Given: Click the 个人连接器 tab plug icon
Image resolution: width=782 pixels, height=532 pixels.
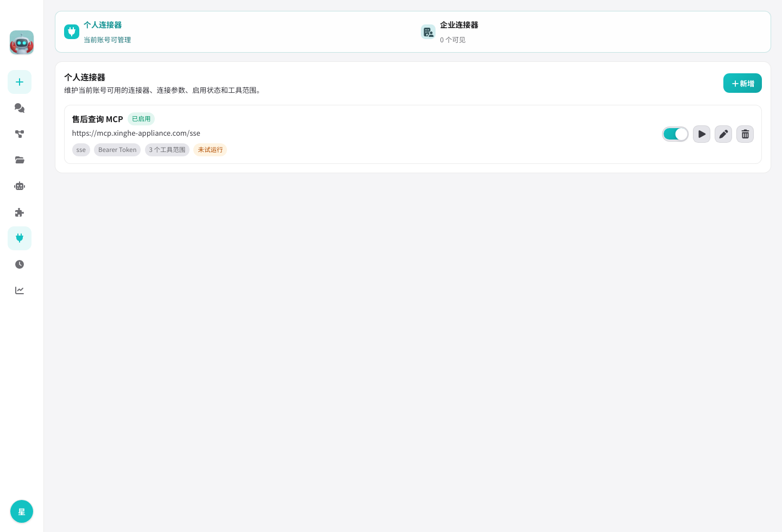Looking at the screenshot, I should 72,31.
